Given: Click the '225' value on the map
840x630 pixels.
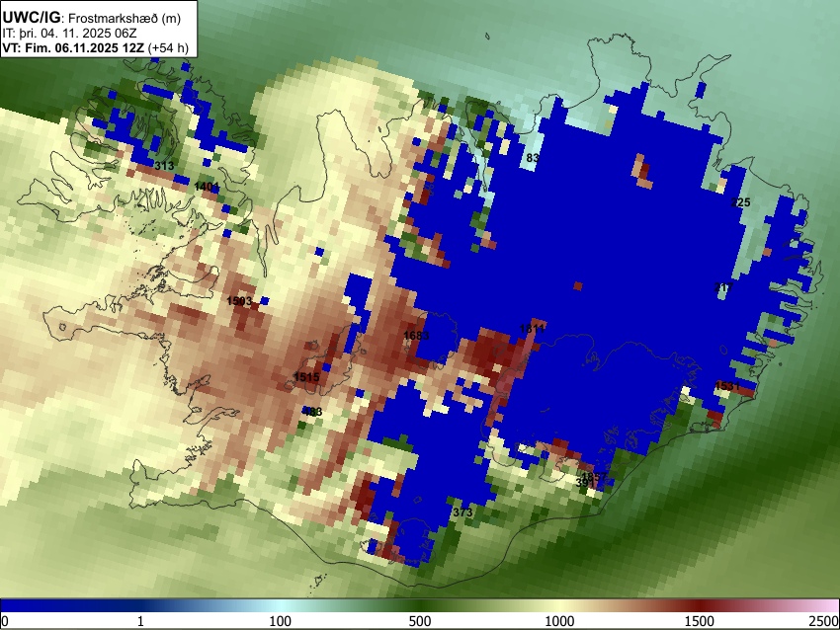Looking at the screenshot, I should click(x=740, y=201).
